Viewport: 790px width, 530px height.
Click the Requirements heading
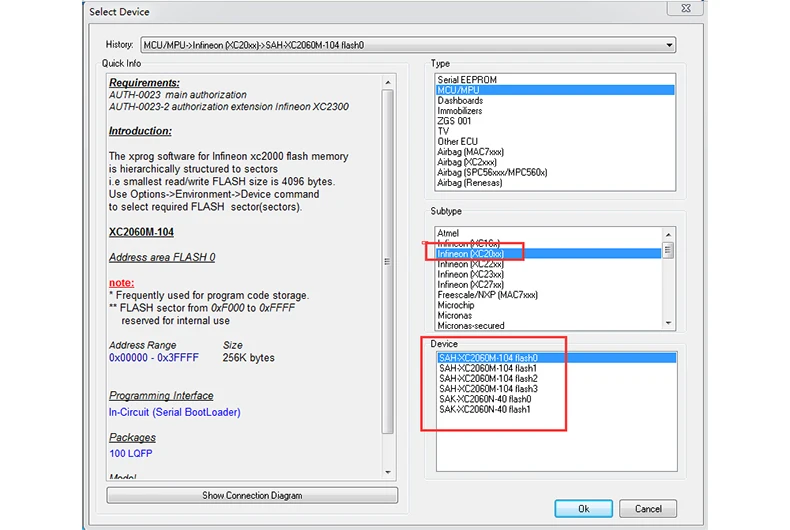point(144,83)
